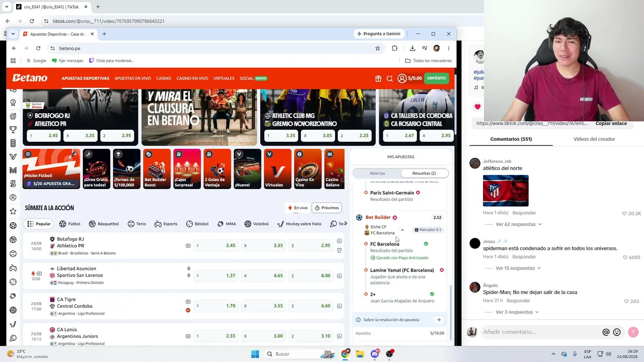Open the Casino menu item
The height and width of the screenshot is (362, 644).
point(164,78)
